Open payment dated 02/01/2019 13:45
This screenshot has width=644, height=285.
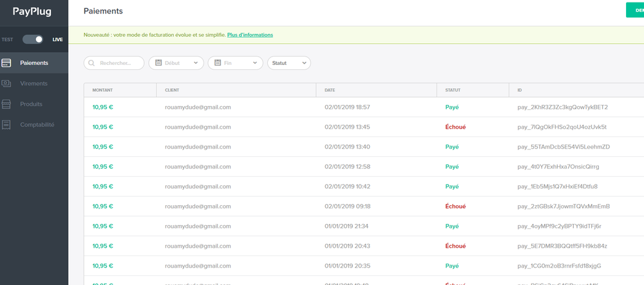[364, 127]
